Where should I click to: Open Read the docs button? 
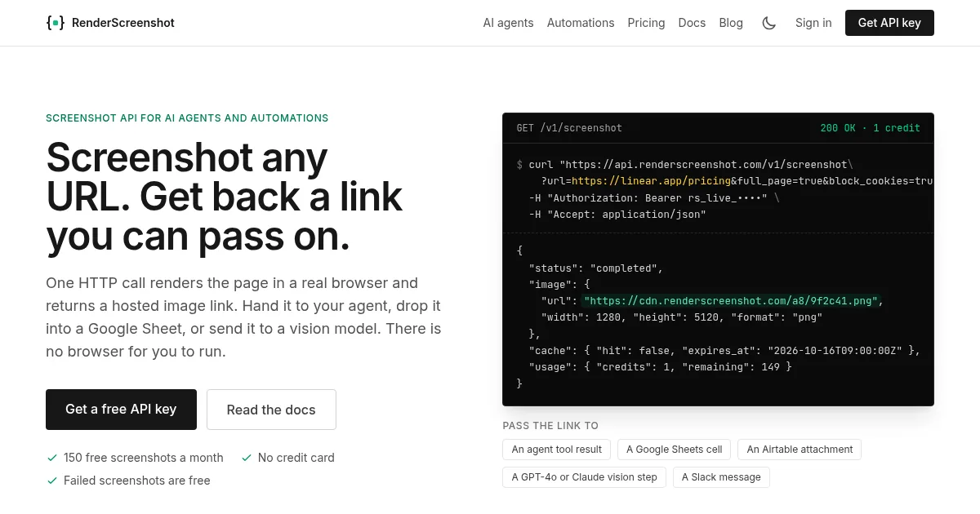click(271, 410)
